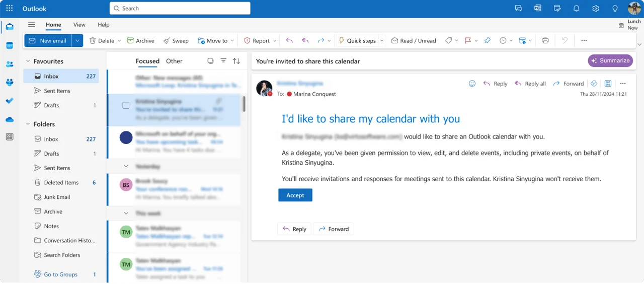Viewport: 644px width, 284px height.
Task: Click the lightbulb tips icon
Action: coord(615,9)
